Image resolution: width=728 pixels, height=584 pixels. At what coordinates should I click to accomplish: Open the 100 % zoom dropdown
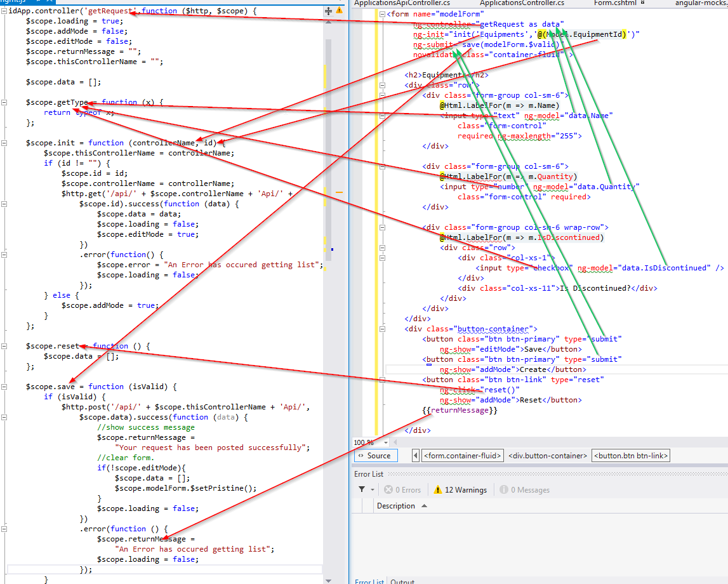pos(385,442)
